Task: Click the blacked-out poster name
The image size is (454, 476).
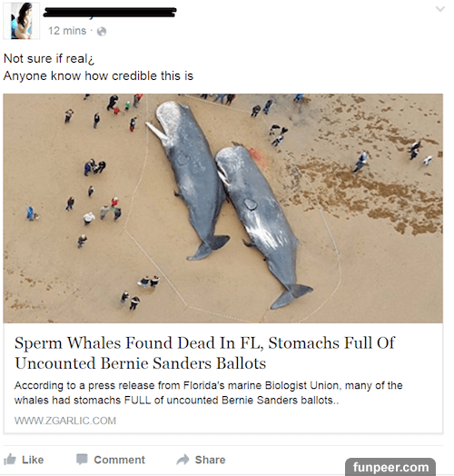Action: (x=110, y=13)
